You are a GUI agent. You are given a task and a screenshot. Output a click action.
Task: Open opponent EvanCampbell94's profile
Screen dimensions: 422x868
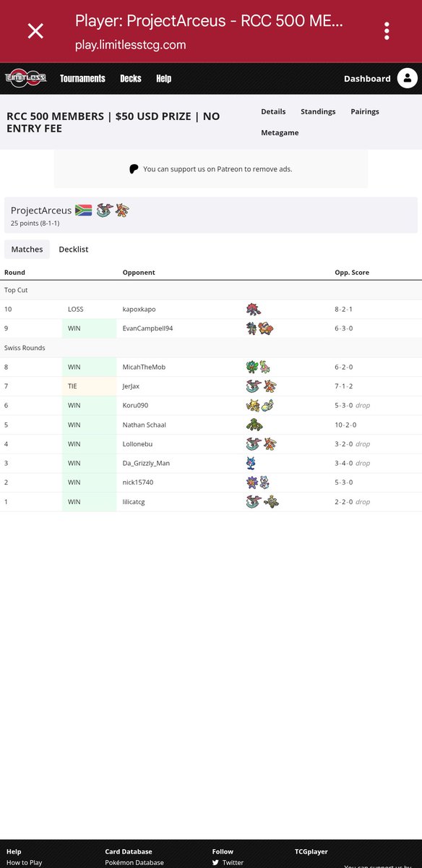click(148, 328)
